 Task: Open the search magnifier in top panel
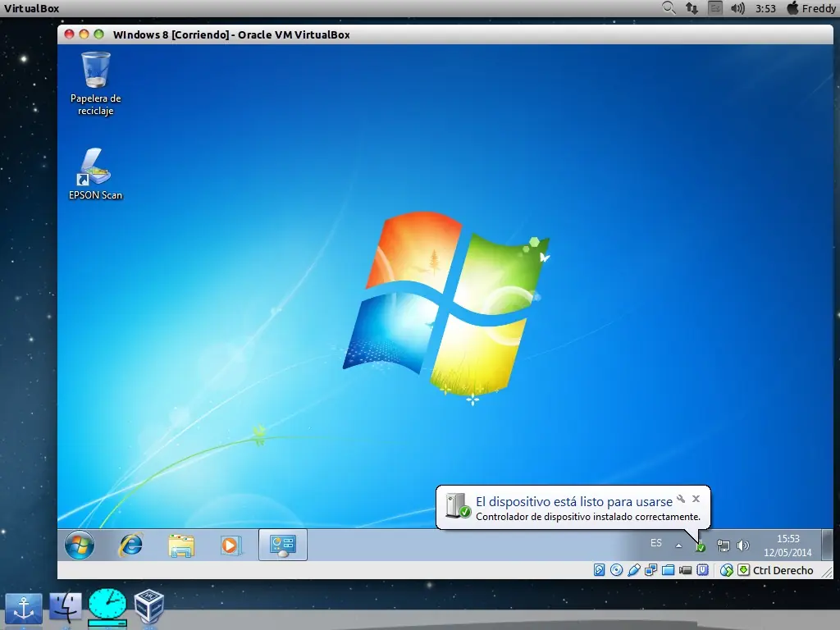click(668, 8)
